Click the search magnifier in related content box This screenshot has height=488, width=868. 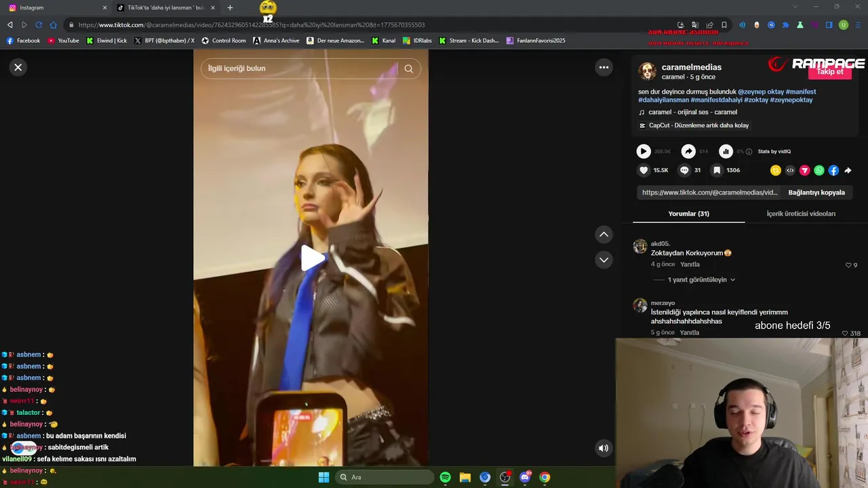click(409, 68)
